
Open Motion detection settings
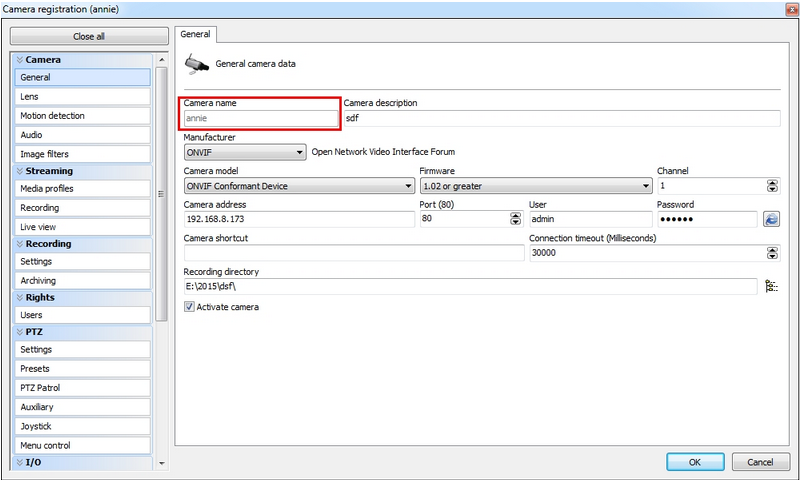tap(83, 116)
